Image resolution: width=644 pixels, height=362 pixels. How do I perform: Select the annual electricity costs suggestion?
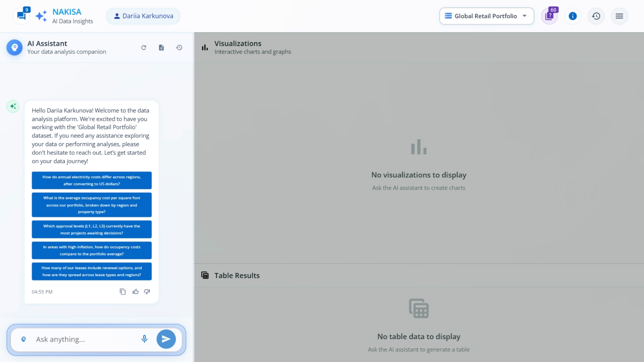(92, 180)
